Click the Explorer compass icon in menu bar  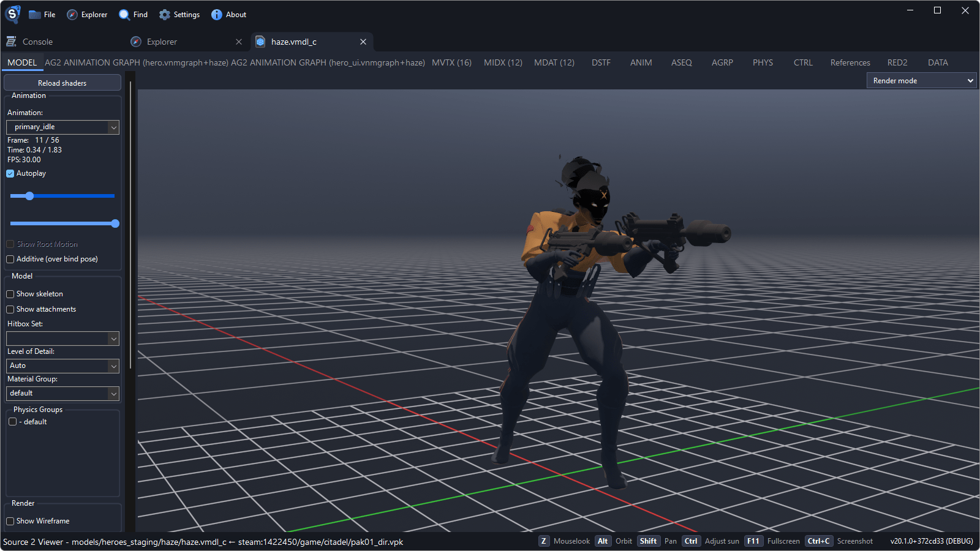tap(72, 15)
